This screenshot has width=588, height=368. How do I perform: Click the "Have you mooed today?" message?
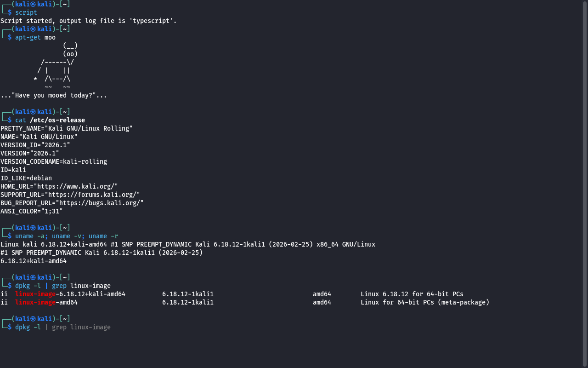click(53, 95)
